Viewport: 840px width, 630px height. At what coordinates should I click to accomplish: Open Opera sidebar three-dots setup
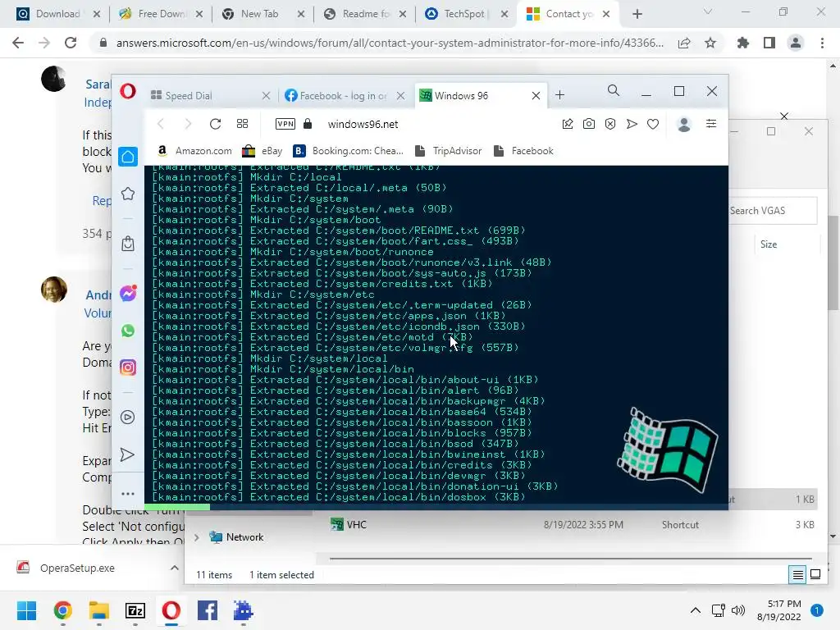click(127, 493)
